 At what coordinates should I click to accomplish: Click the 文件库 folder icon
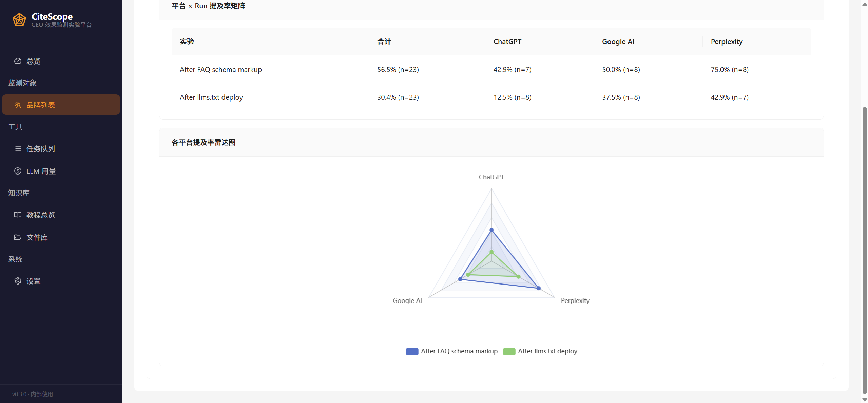coord(18,237)
